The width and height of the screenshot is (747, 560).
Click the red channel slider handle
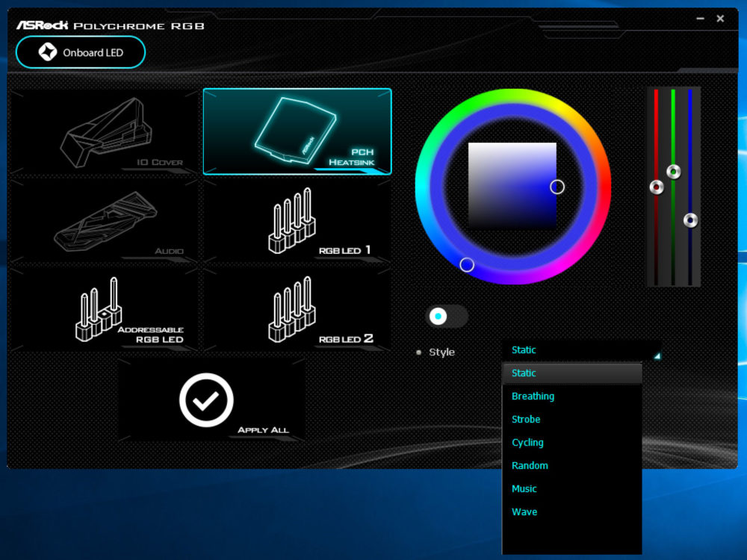pyautogui.click(x=657, y=187)
